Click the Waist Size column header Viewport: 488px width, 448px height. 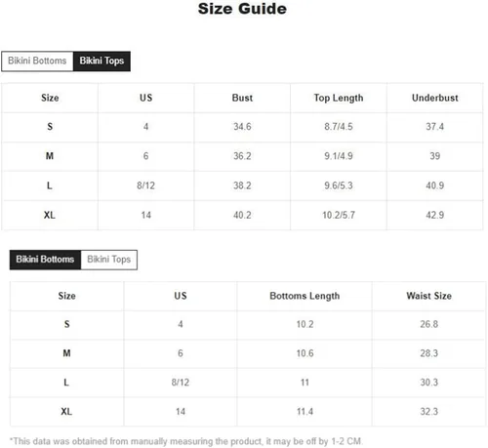coord(428,296)
